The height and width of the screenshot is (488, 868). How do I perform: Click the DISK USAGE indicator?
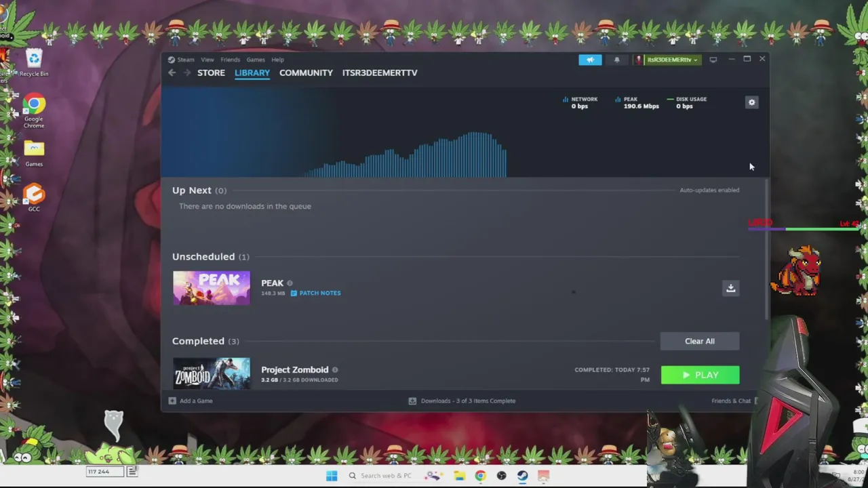(687, 102)
